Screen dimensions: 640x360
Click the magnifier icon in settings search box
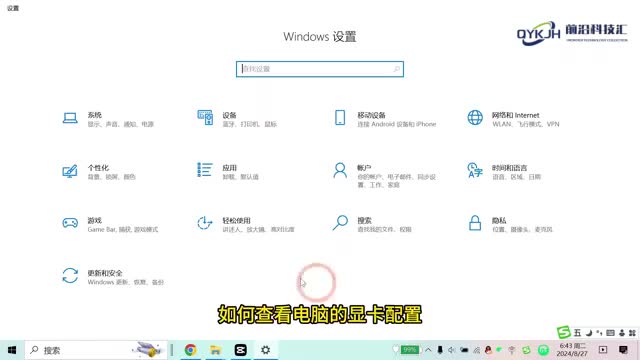(396, 69)
